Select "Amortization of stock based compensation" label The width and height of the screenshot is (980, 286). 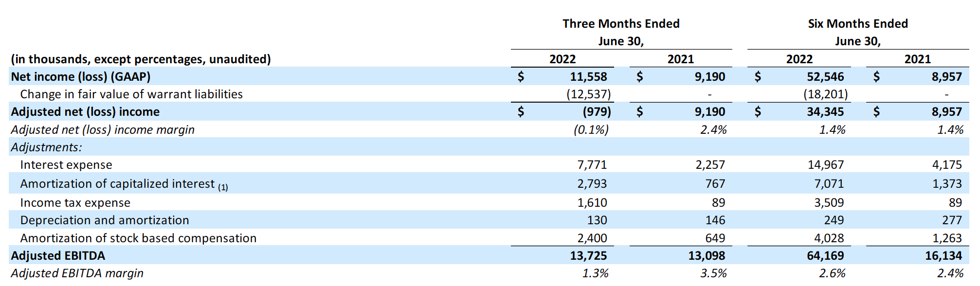[x=138, y=238]
